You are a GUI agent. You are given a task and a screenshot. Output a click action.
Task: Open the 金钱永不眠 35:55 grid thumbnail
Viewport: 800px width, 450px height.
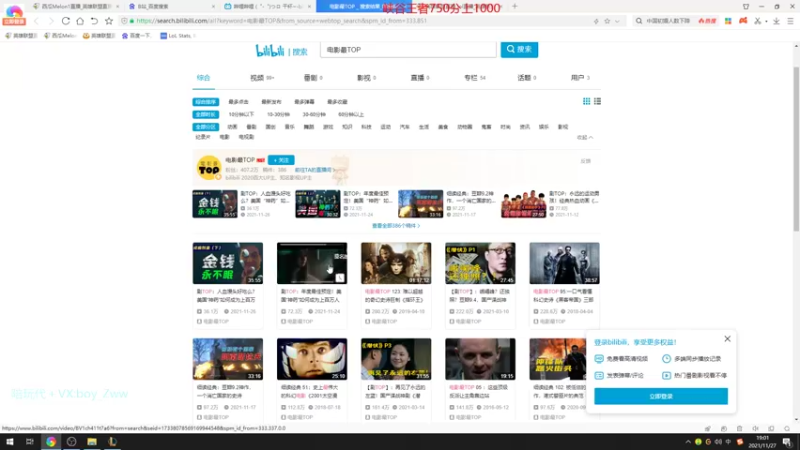(x=228, y=263)
